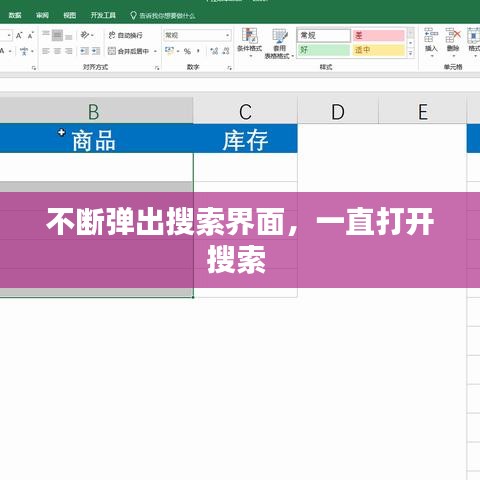Apply the Bad (差) cell style
480x480 pixels.
(x=379, y=35)
